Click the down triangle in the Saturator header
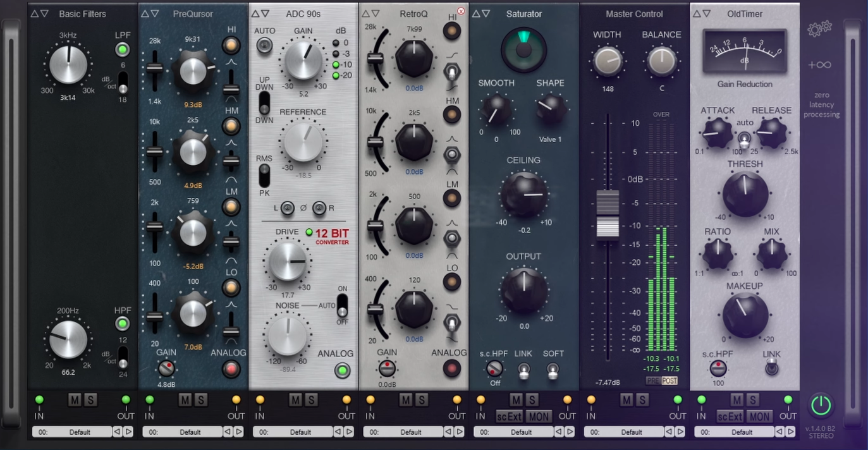Image resolution: width=868 pixels, height=450 pixels. pyautogui.click(x=486, y=13)
